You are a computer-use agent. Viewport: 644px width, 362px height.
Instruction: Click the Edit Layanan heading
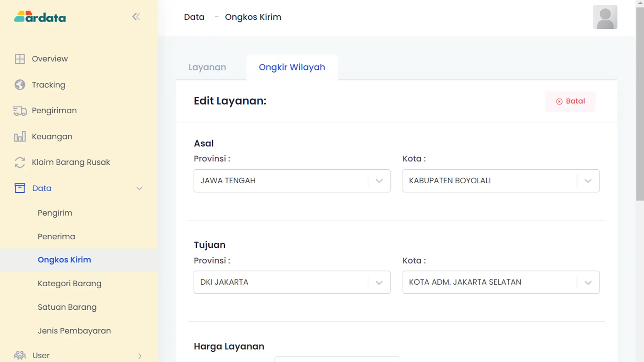[230, 101]
